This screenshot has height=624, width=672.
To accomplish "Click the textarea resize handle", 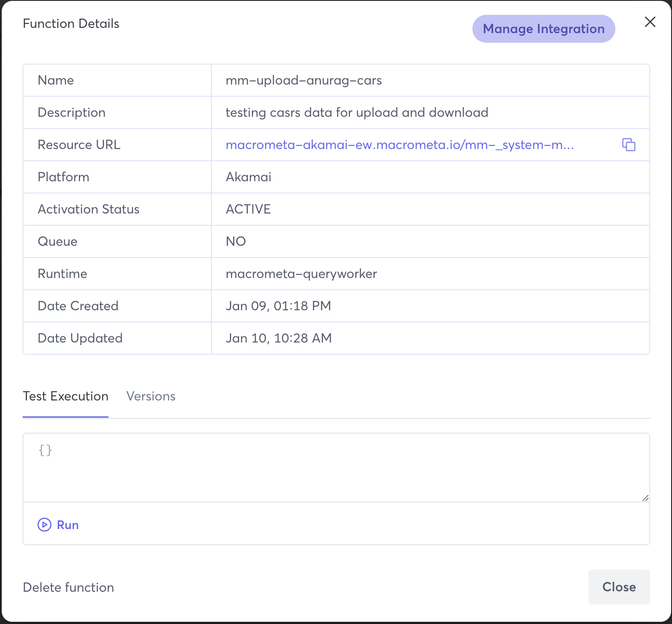I will [x=645, y=498].
